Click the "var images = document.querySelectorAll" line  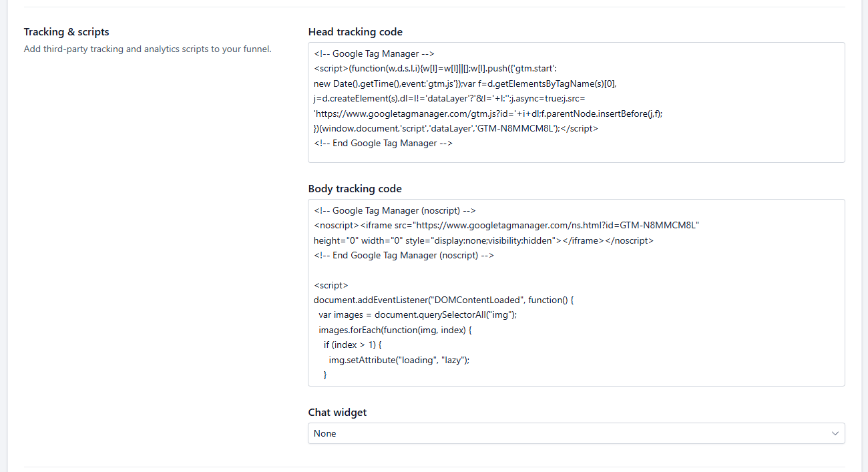pyautogui.click(x=418, y=314)
